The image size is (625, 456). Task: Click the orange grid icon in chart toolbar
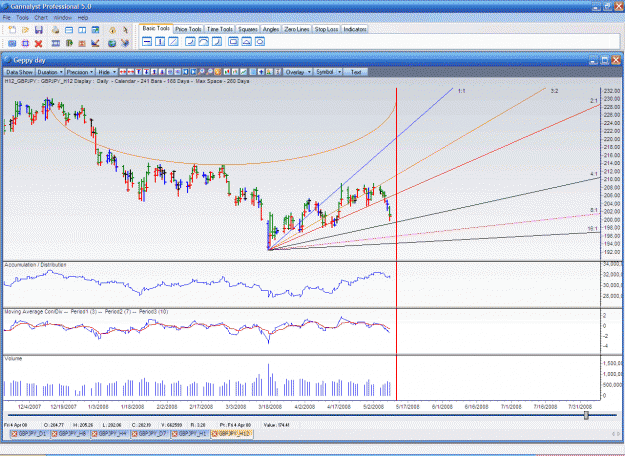[x=218, y=72]
